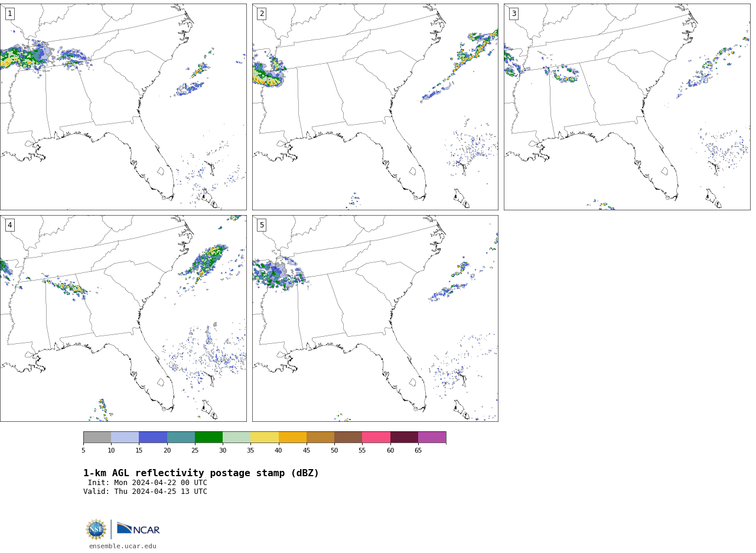The image size is (756, 553).
Task: Select the maroon 60-65 dBZ swatch
Action: click(x=404, y=437)
